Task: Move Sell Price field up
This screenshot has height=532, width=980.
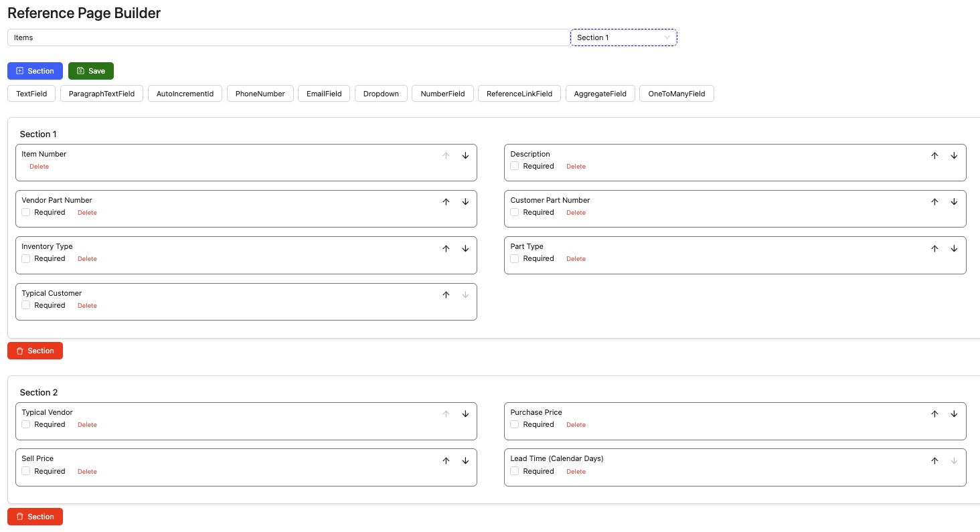Action: (446, 461)
